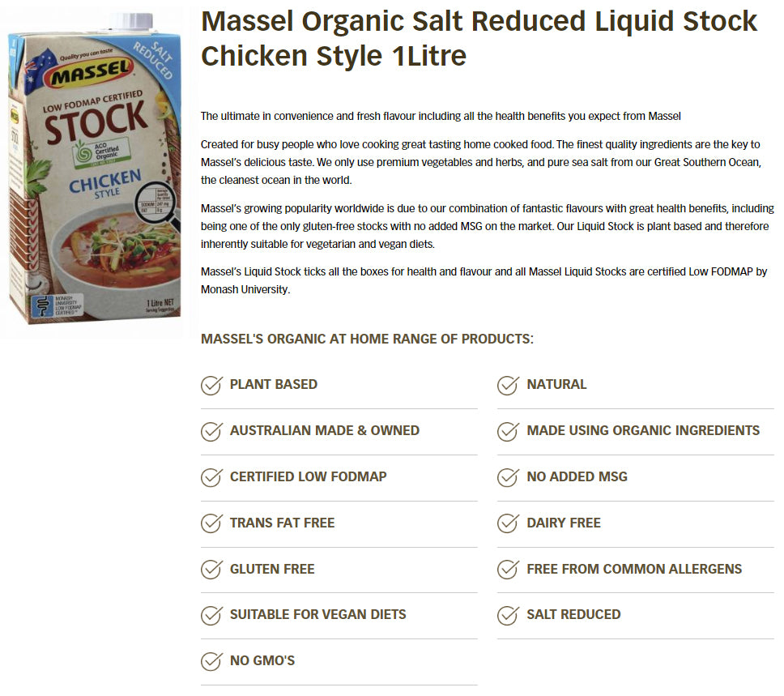
Task: Click the checkmark icon next to No Added MSG
Action: [x=508, y=477]
